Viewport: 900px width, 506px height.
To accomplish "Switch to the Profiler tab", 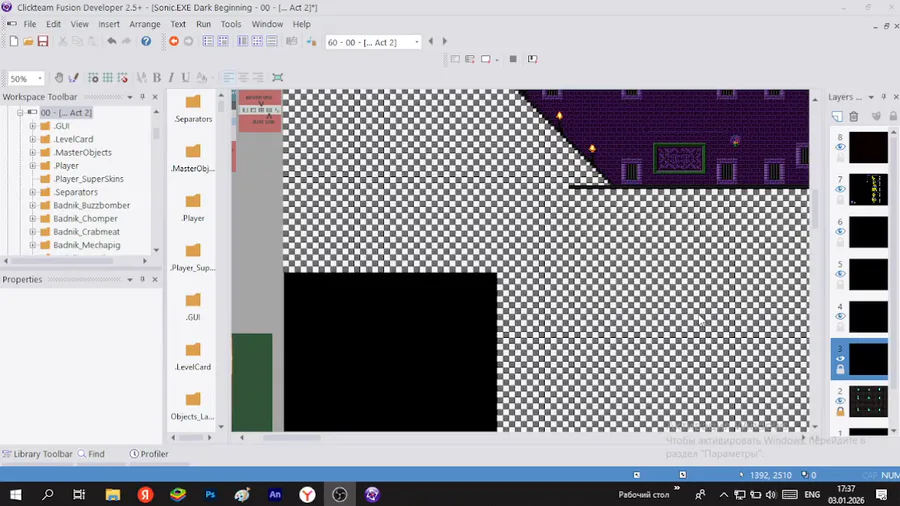I will 149,454.
